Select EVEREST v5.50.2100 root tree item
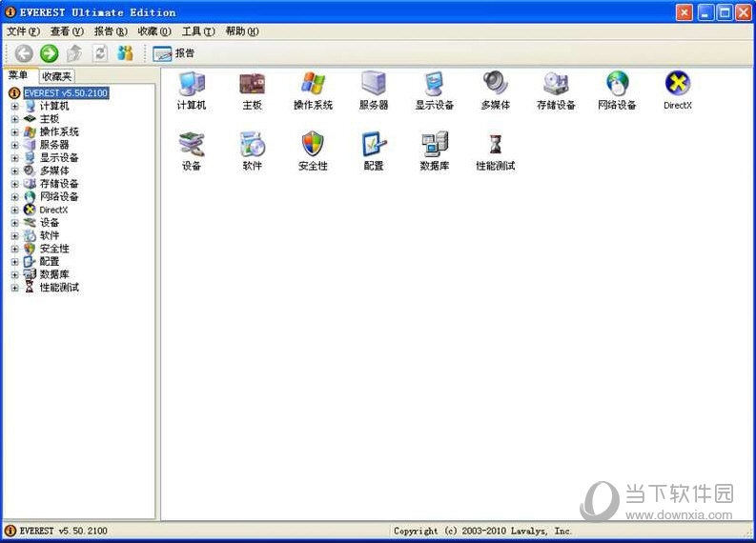 coord(66,93)
